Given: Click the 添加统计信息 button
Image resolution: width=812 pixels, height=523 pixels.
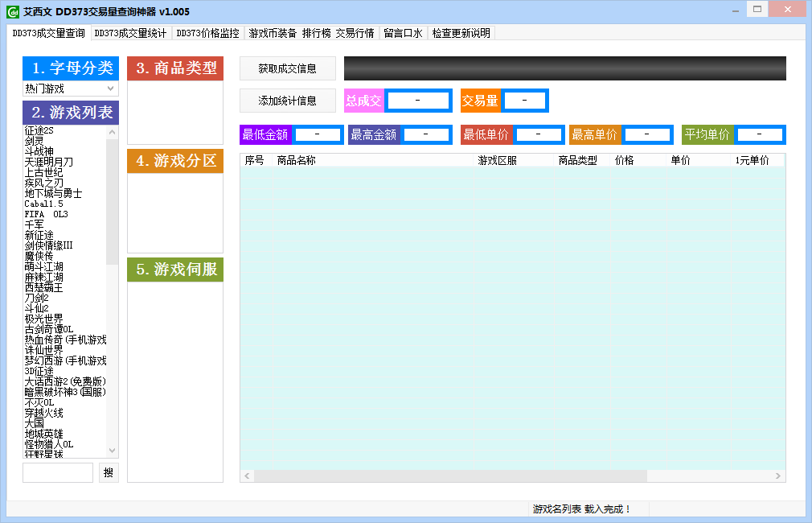Looking at the screenshot, I should pos(288,101).
